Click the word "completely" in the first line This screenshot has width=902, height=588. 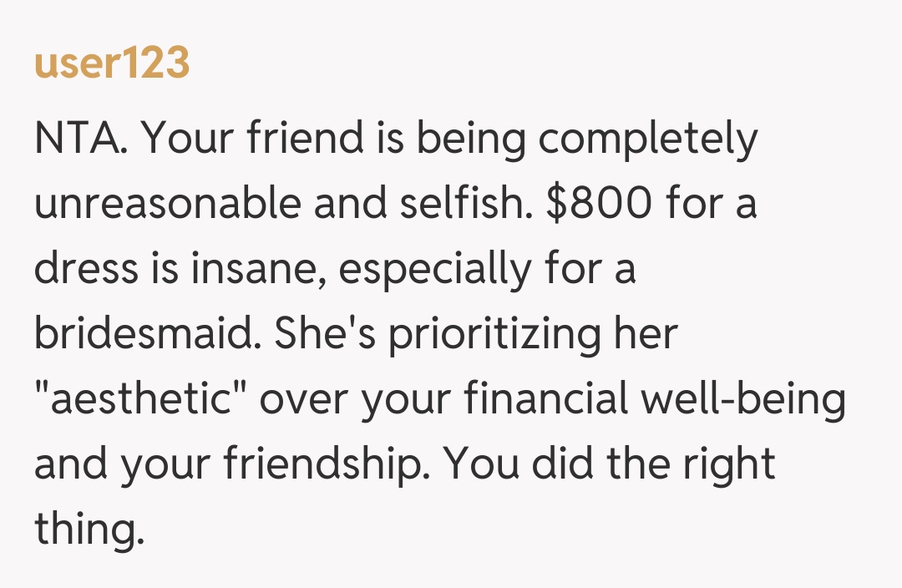pyautogui.click(x=648, y=139)
